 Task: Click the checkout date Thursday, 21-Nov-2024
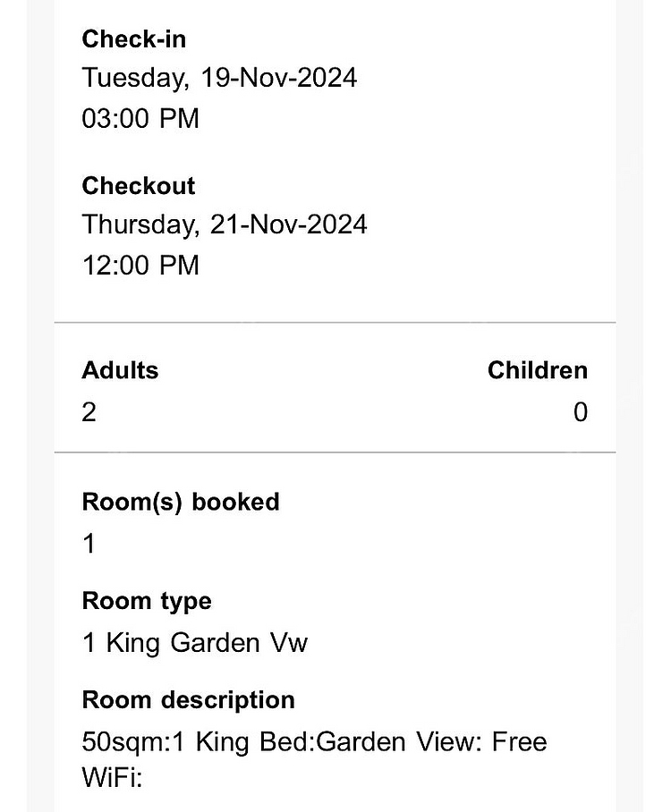click(x=225, y=224)
